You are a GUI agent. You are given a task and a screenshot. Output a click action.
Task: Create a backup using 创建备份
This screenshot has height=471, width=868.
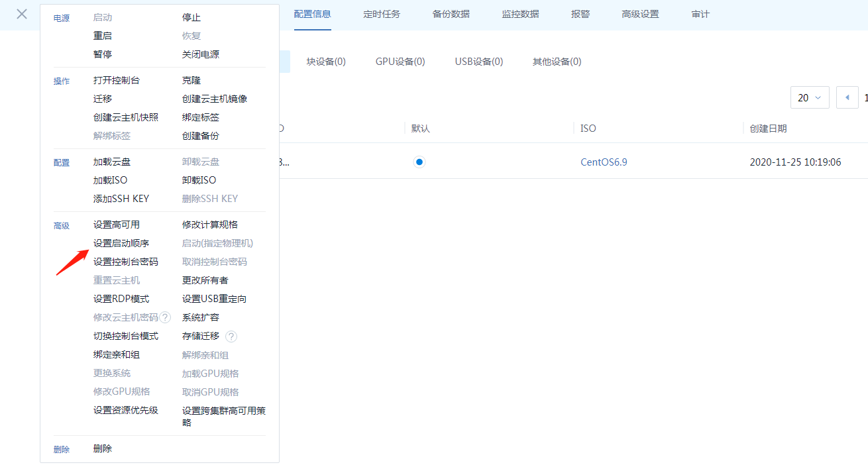200,135
